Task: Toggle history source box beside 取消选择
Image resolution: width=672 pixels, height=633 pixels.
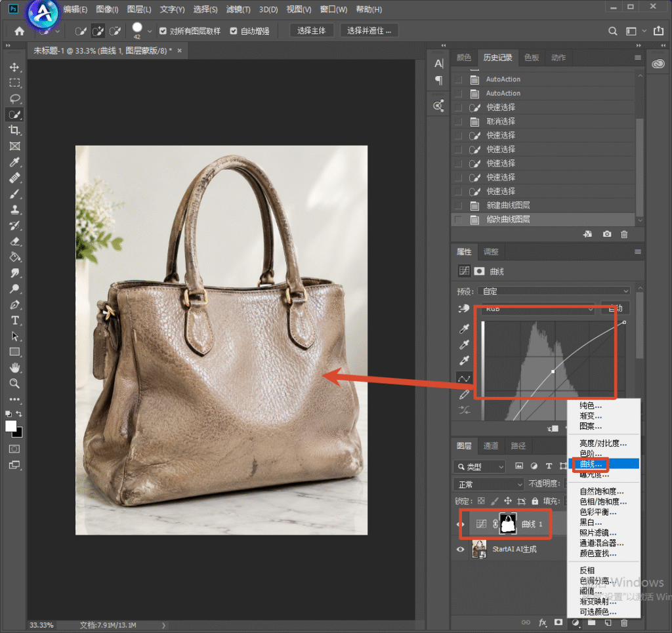Action: (x=458, y=121)
